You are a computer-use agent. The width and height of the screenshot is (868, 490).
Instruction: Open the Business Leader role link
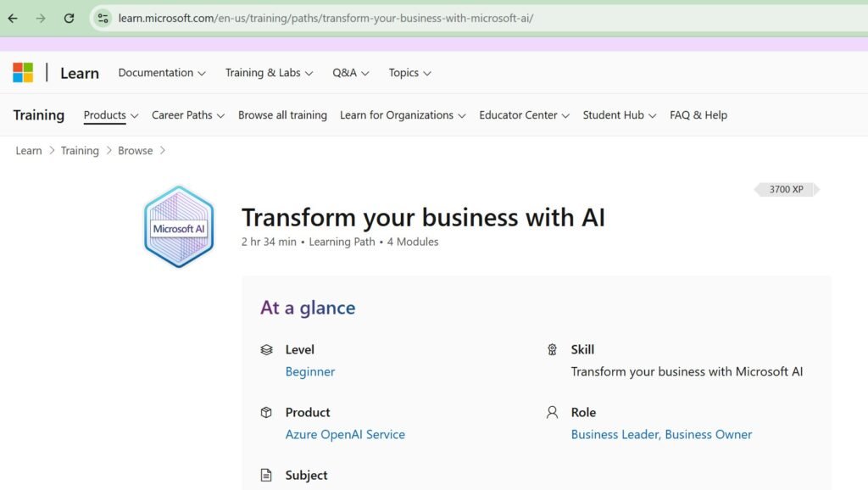click(615, 434)
